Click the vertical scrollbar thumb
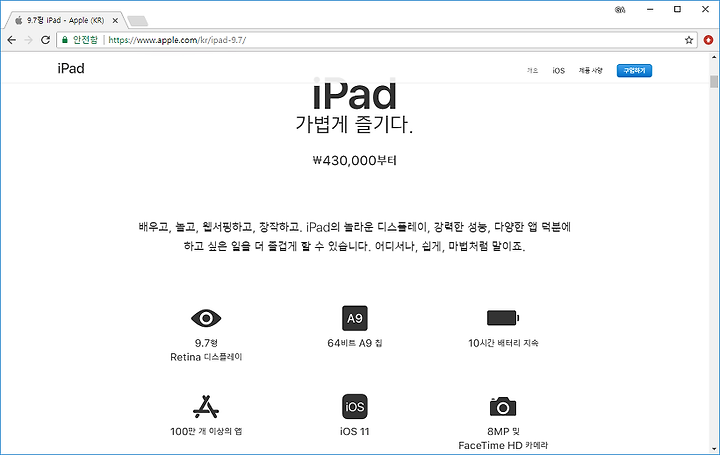Image resolution: width=720 pixels, height=455 pixels. click(714, 81)
